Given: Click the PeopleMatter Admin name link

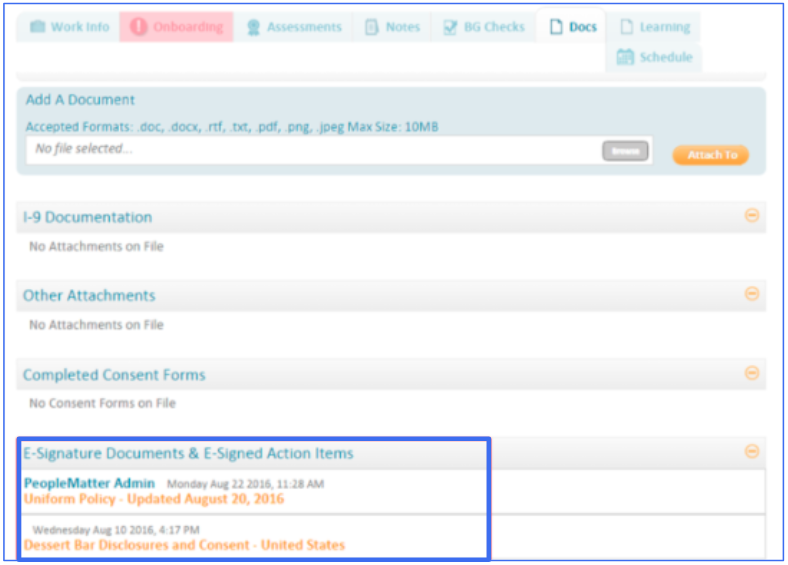Looking at the screenshot, I should click(90, 483).
